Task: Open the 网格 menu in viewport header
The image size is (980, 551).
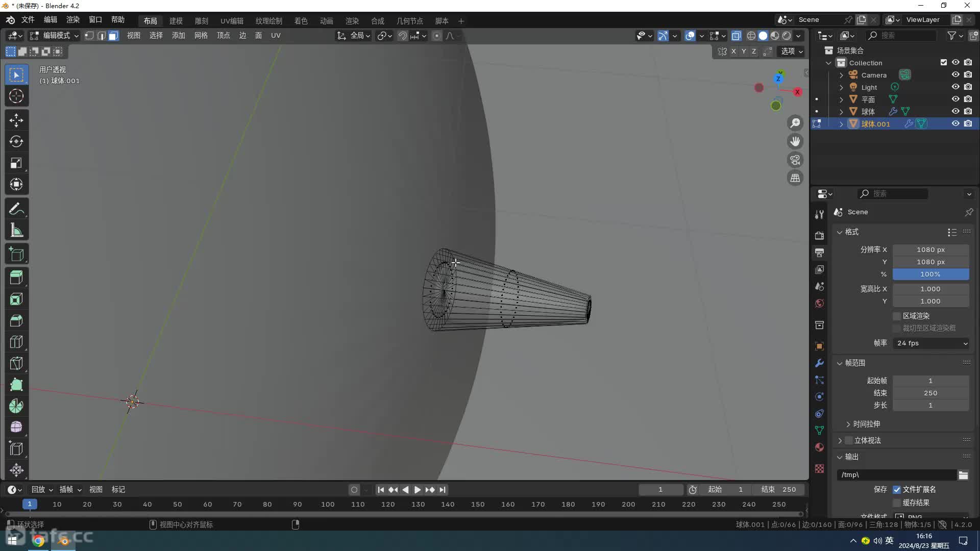Action: click(201, 36)
